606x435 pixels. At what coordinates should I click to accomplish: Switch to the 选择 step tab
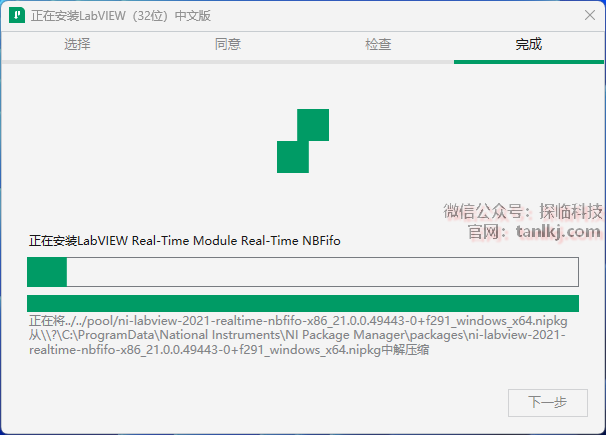(77, 44)
